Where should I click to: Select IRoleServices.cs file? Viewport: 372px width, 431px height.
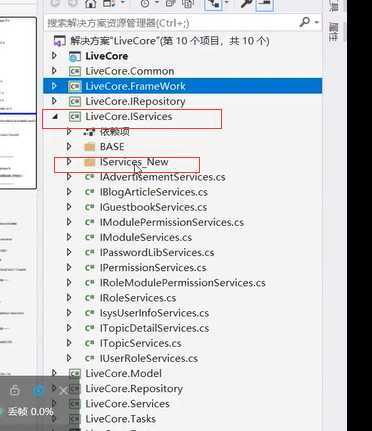click(138, 298)
